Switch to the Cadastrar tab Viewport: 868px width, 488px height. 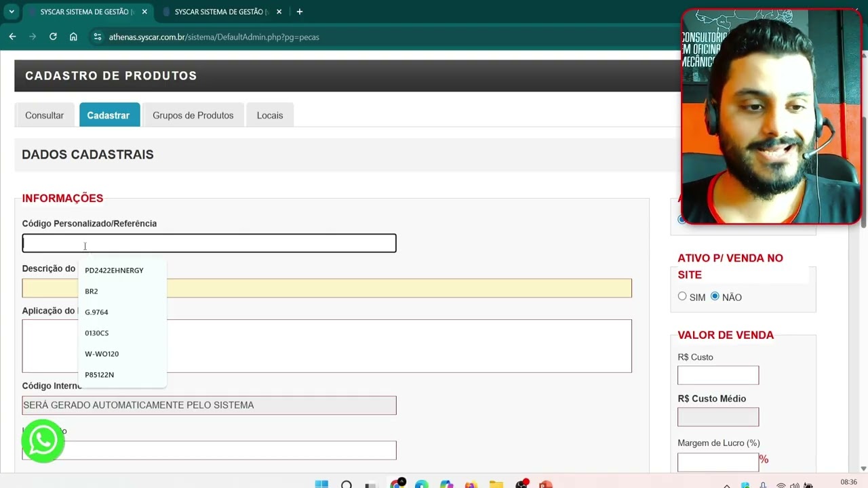[x=108, y=115]
